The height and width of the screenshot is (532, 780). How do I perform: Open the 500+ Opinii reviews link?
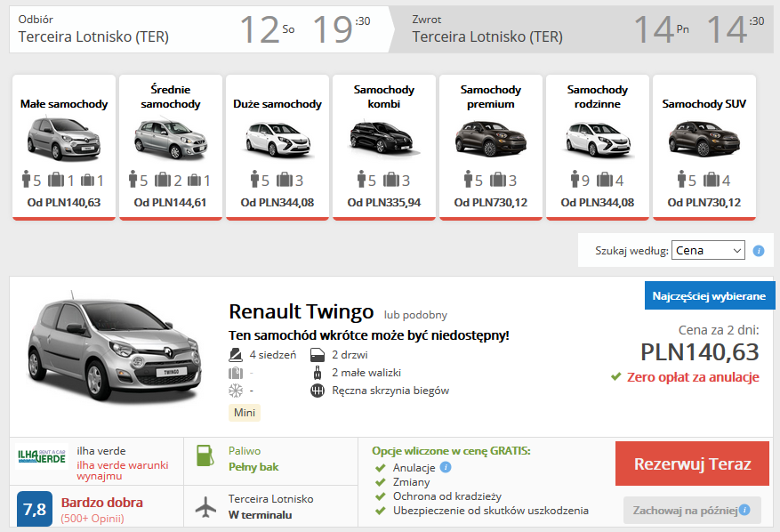coord(92,518)
